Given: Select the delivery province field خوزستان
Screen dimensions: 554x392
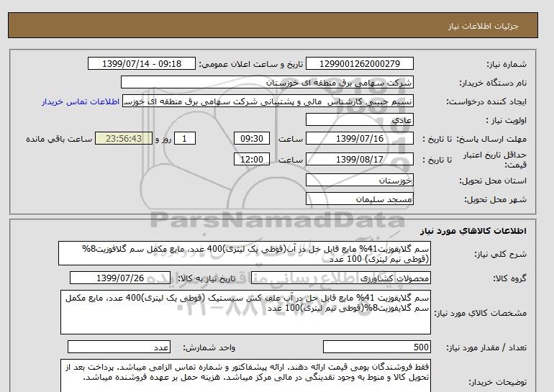Looking at the screenshot, I should tap(359, 180).
